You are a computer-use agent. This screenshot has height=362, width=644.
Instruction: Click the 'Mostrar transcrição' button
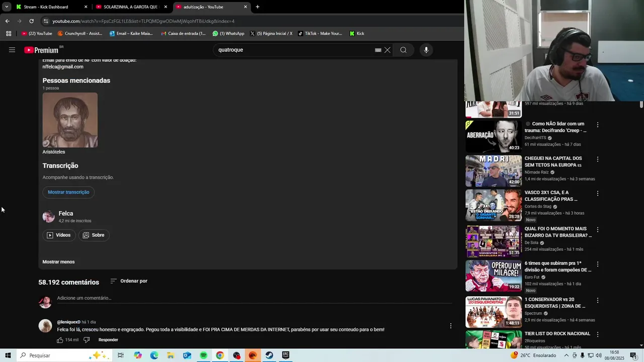[68, 192]
